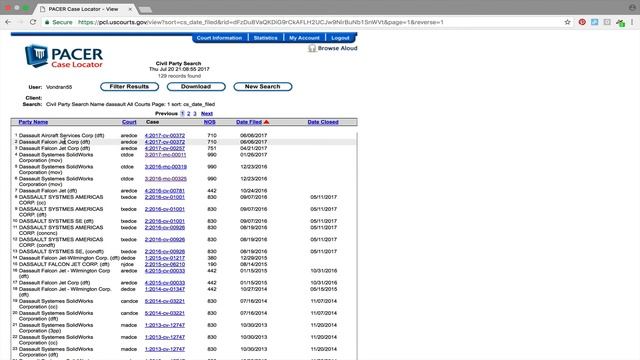The height and width of the screenshot is (360, 640).
Task: Bookmark this page with the star
Action: pyautogui.click(x=567, y=22)
